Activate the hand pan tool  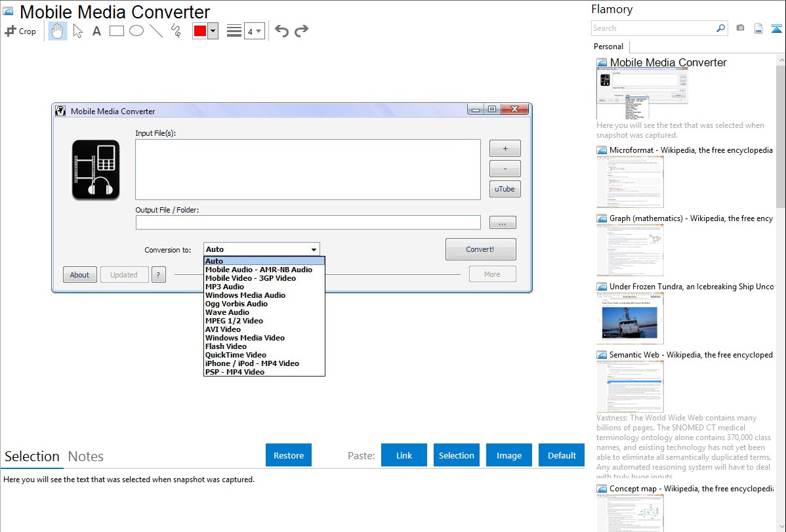click(x=58, y=31)
